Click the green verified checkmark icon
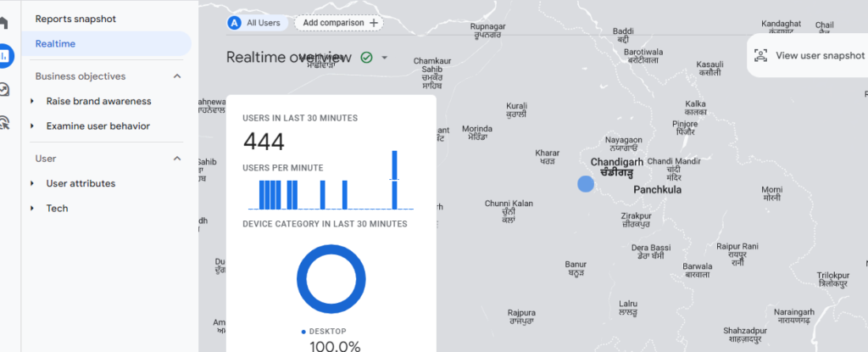This screenshot has width=868, height=352. click(366, 58)
